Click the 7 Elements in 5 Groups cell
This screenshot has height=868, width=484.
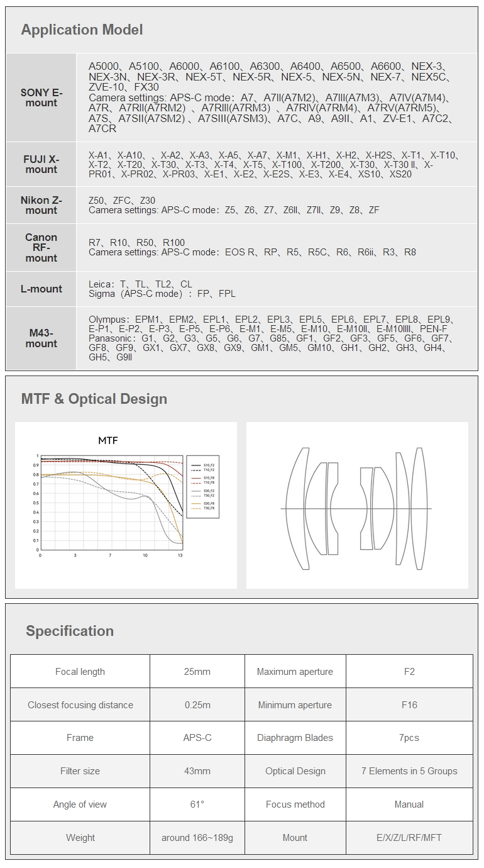409,771
